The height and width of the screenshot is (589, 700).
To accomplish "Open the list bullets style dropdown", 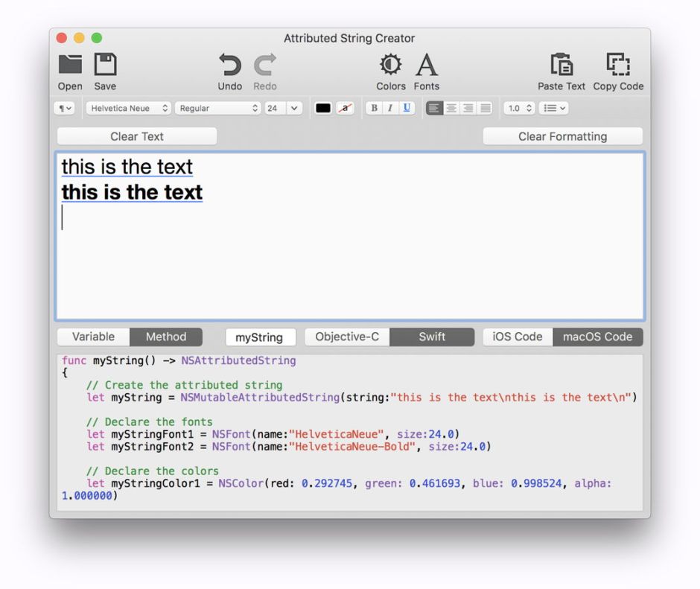I will 553,108.
